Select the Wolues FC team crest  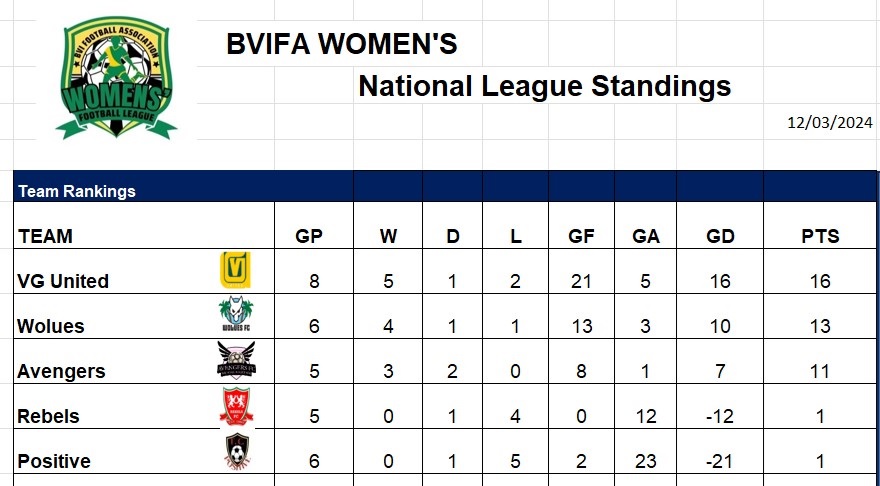(236, 314)
